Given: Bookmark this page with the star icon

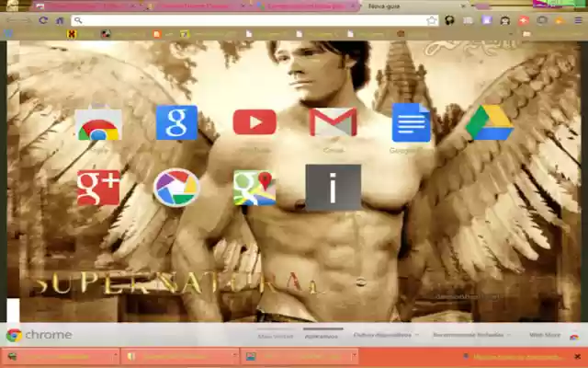Looking at the screenshot, I should click(x=432, y=20).
